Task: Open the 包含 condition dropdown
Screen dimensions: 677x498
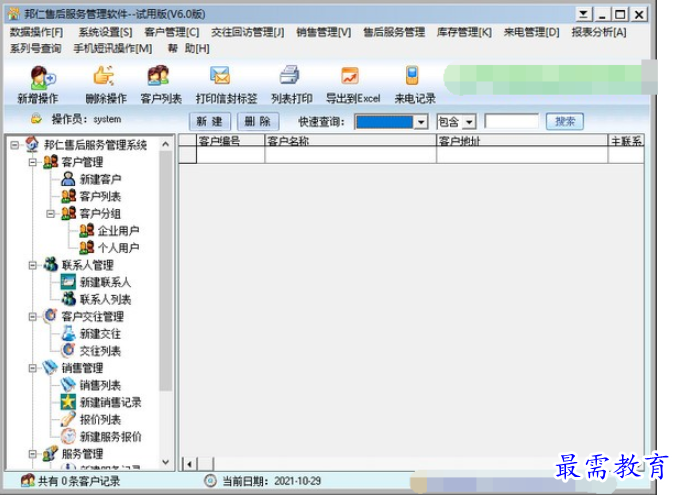Action: click(469, 122)
